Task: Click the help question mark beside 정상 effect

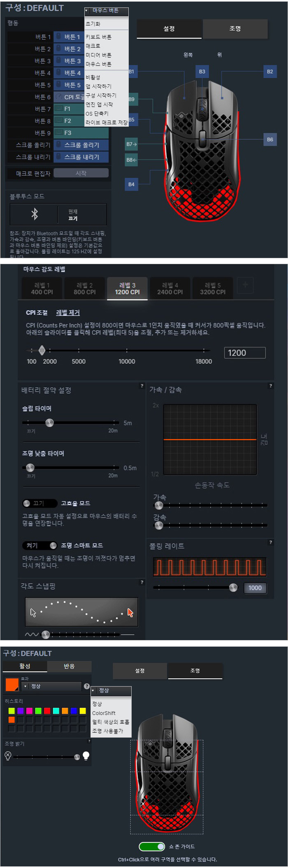Action: click(x=87, y=686)
